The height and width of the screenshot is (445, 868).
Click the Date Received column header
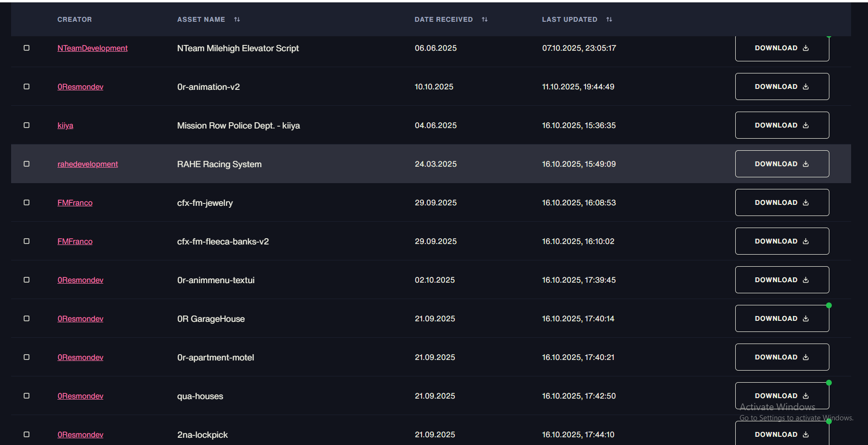444,19
